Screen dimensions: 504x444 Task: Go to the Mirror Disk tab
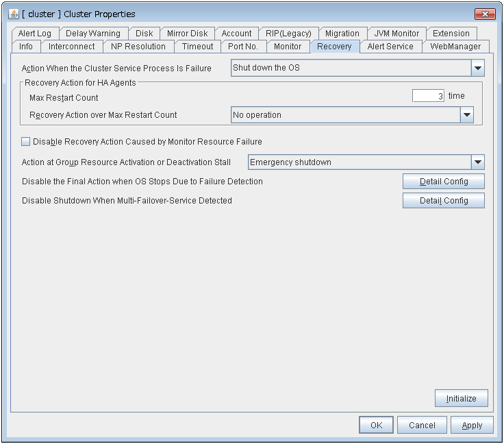click(187, 34)
